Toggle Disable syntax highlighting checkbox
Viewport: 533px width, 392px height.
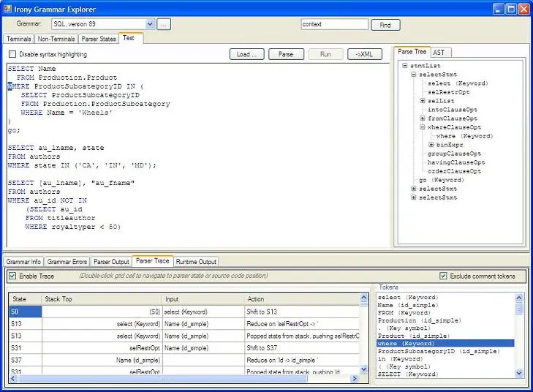pos(12,54)
